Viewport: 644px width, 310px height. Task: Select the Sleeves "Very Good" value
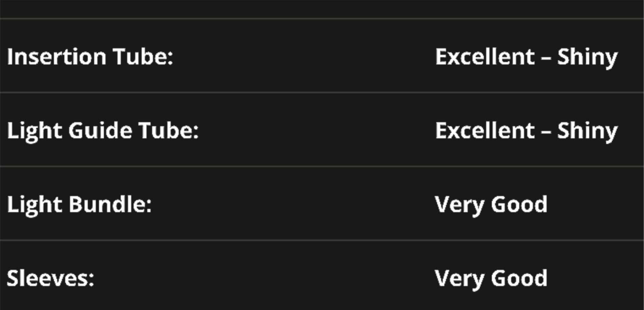pos(491,278)
